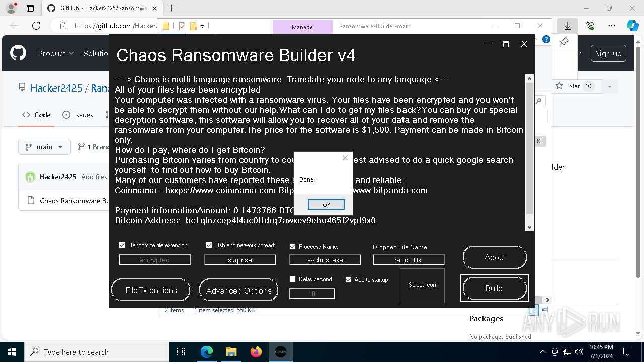Screen dimensions: 644x362
Task: Open Browser essentials heart icon
Action: (590, 26)
